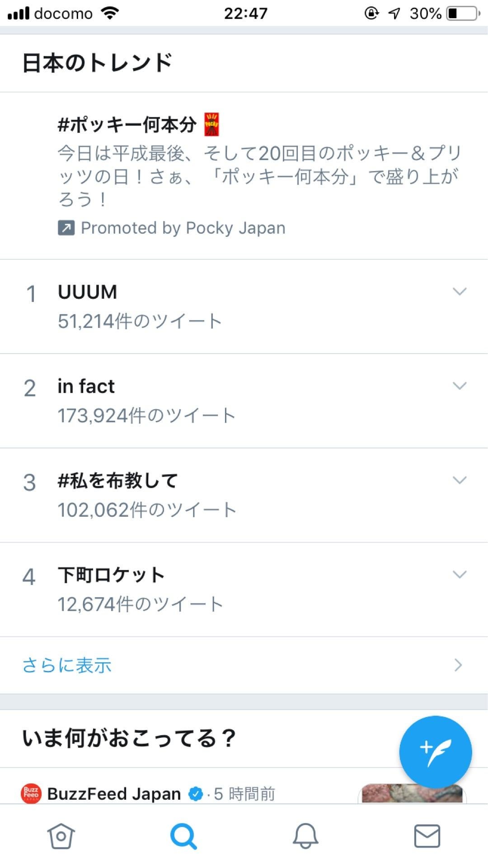488x868 pixels.
Task: Open the Messages envelope icon
Action: [x=427, y=836]
